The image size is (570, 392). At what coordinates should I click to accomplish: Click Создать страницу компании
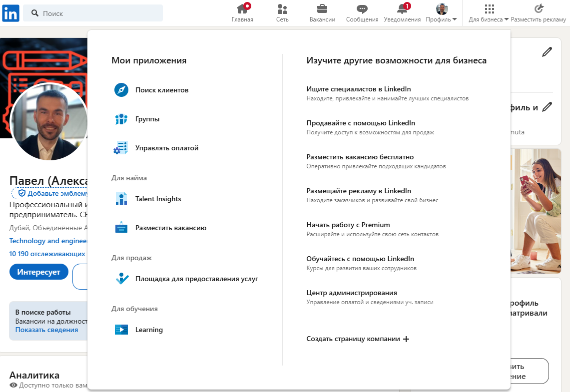click(x=358, y=339)
